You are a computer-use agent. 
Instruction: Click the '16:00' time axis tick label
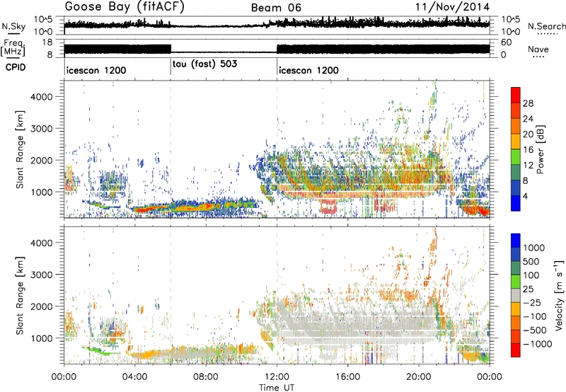tap(347, 377)
